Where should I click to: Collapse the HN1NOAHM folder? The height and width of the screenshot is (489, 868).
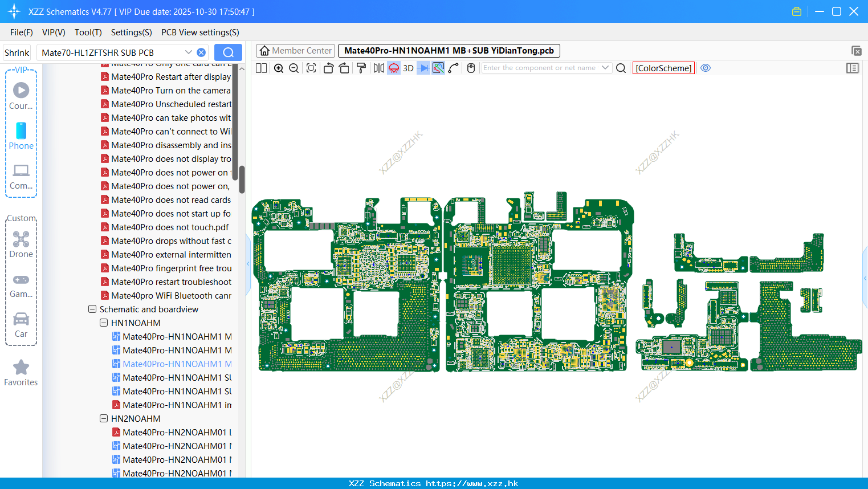coord(104,323)
